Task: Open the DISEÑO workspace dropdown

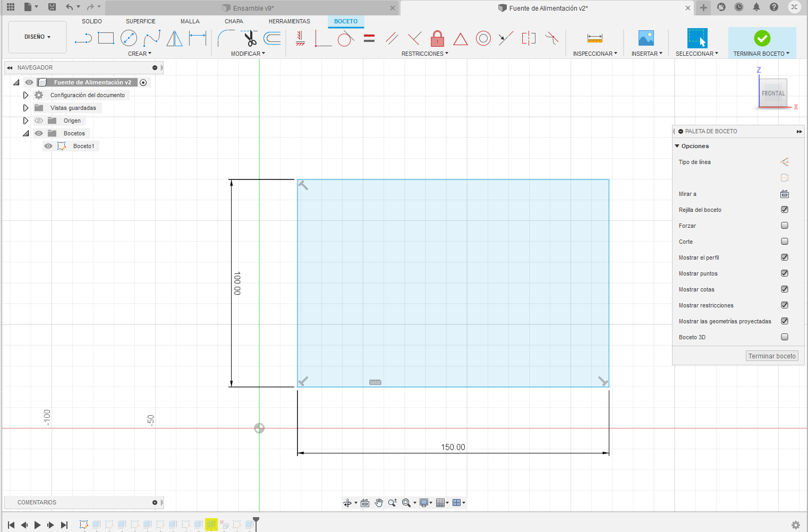Action: click(38, 37)
